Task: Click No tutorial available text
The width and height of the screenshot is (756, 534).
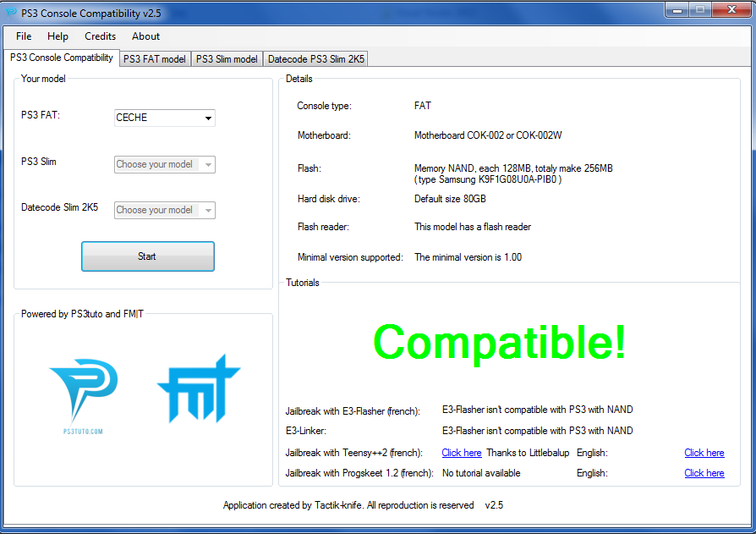Action: coord(481,473)
